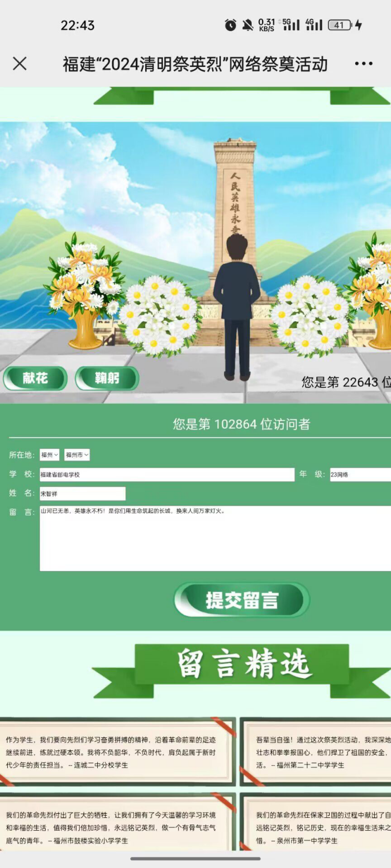Click the 学校 school input field
This screenshot has height=868, width=391.
tap(167, 474)
